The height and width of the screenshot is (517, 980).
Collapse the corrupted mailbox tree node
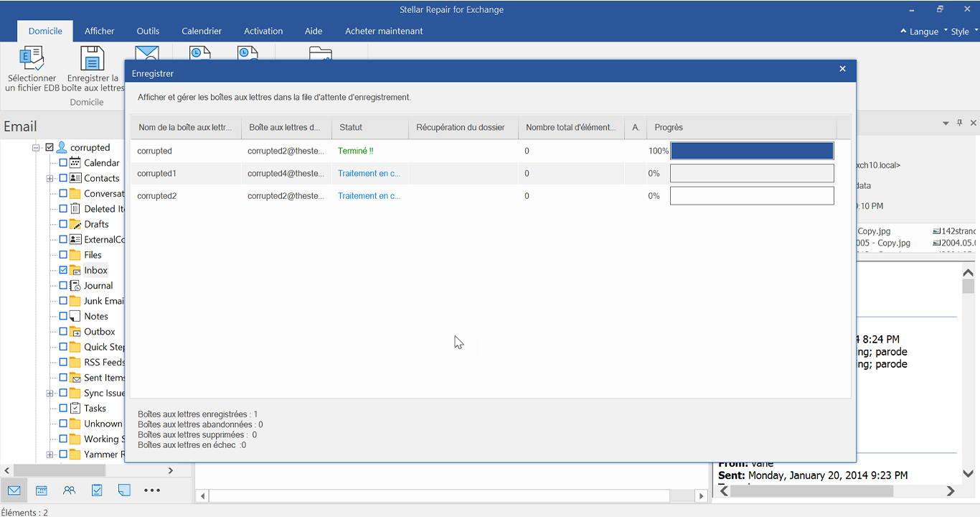[x=36, y=147]
